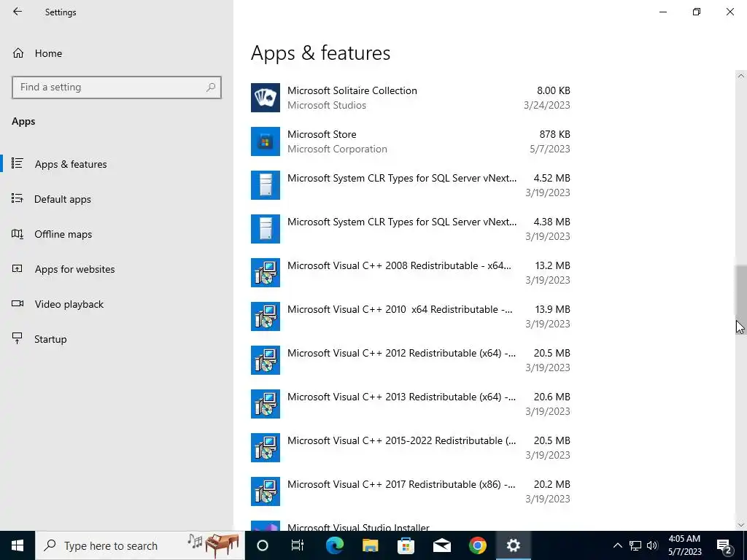
Task: Go back with the Settings back arrow
Action: click(18, 12)
